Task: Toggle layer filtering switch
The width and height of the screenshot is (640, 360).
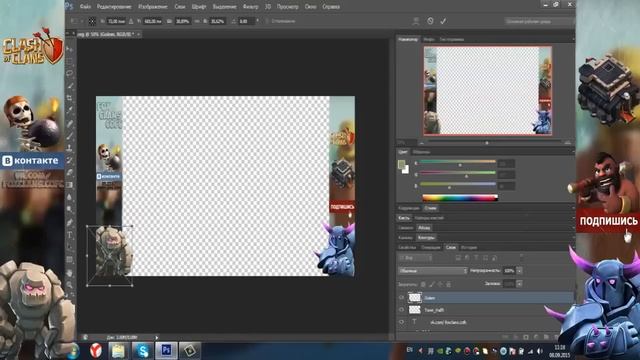Action: pyautogui.click(x=522, y=258)
